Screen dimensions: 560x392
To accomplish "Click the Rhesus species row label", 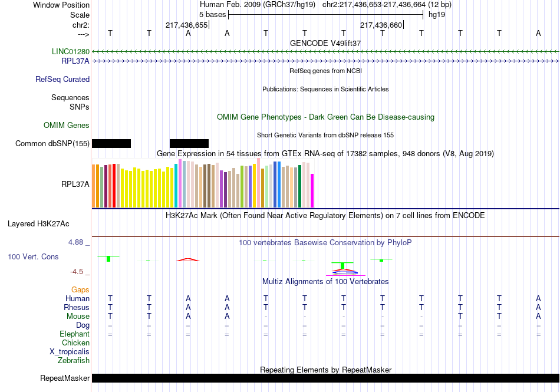I will click(x=77, y=307).
